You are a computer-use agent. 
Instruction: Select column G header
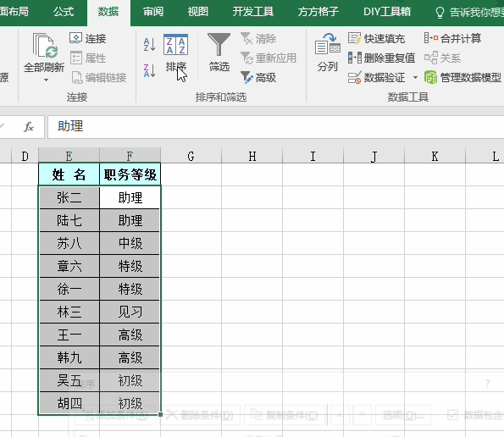pos(191,156)
